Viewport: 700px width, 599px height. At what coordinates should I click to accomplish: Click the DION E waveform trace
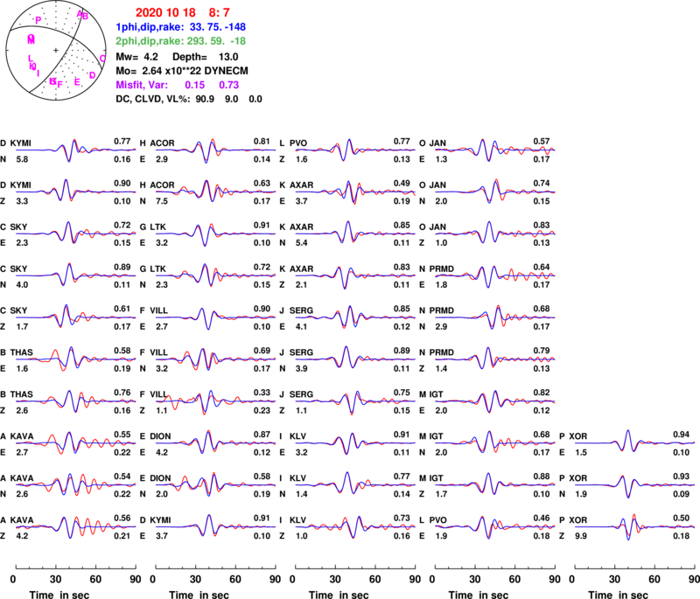pos(215,442)
